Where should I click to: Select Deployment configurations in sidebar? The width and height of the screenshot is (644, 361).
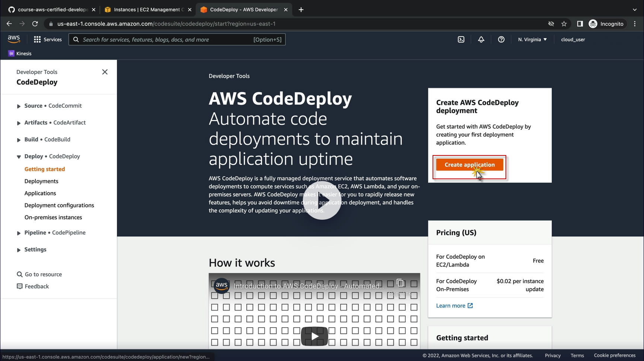59,205
